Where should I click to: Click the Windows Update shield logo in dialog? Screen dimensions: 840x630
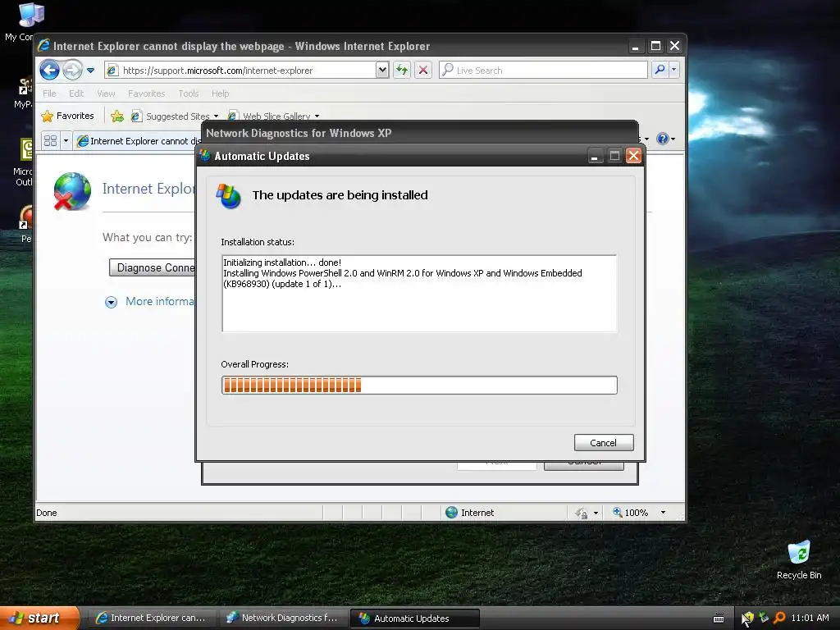(x=229, y=196)
